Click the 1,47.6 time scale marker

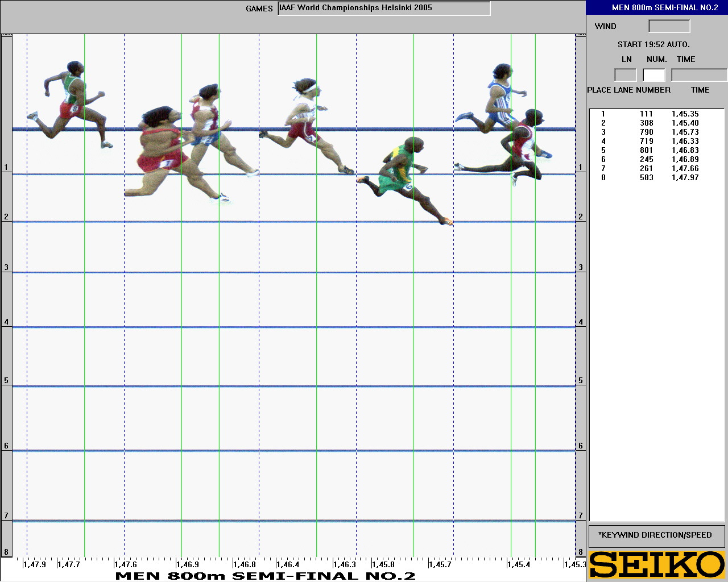125,564
